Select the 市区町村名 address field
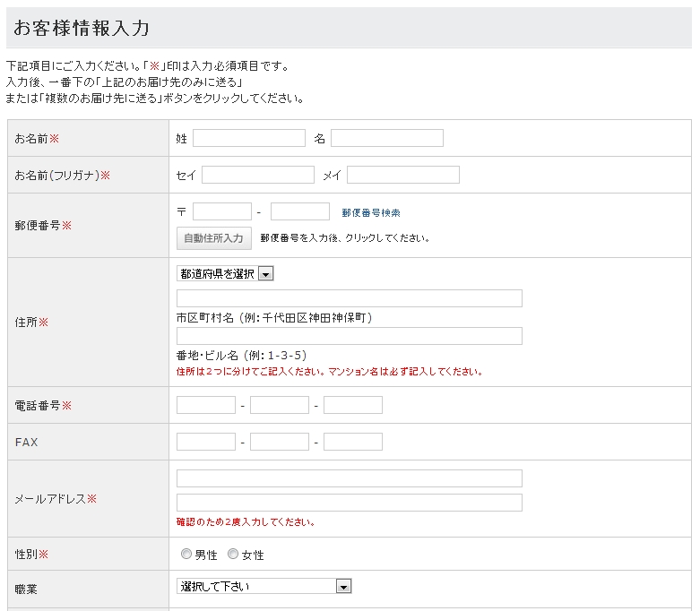Image resolution: width=700 pixels, height=611 pixels. tap(349, 298)
